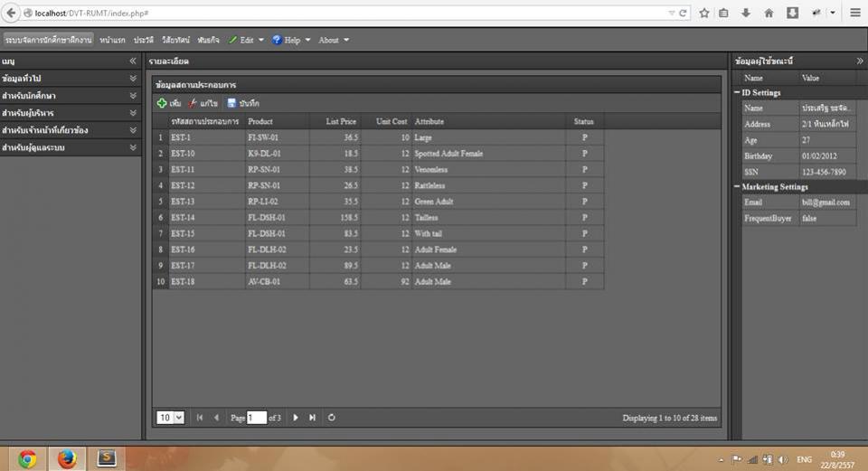Click product cell AV-CB-01

point(278,282)
